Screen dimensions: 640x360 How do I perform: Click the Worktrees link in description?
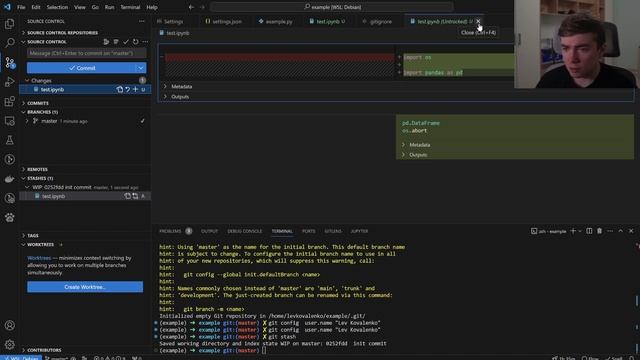pos(39,258)
